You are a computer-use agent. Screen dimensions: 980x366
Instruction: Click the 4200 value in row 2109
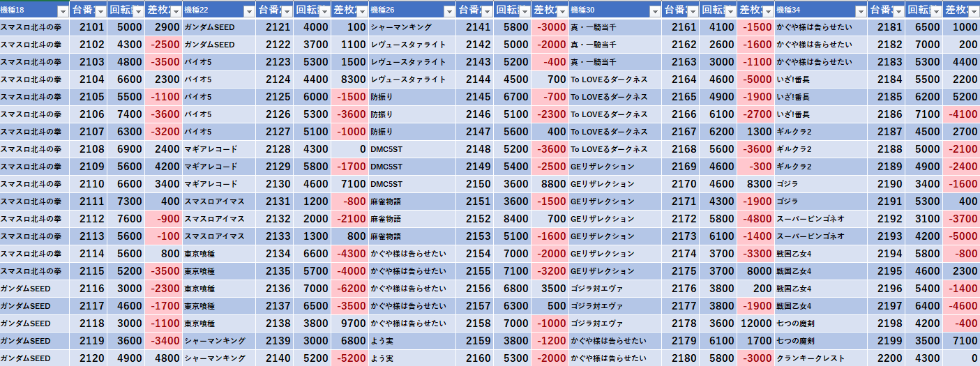[164, 167]
